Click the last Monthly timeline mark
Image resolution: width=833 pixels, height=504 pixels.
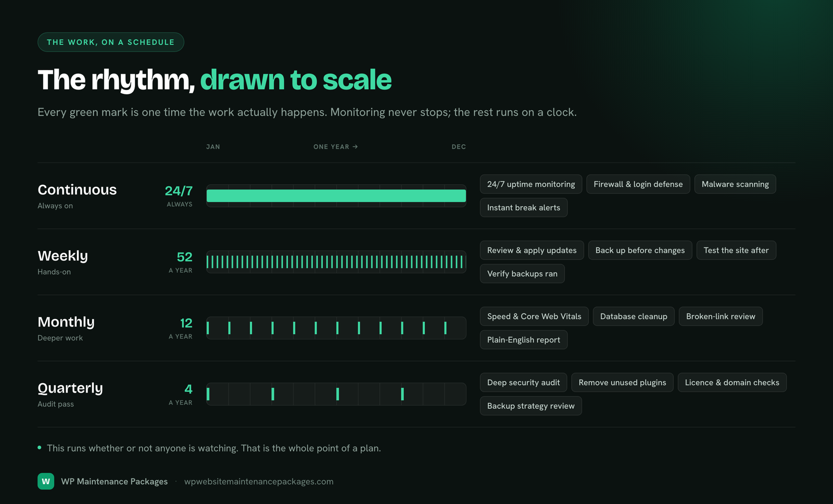point(445,328)
